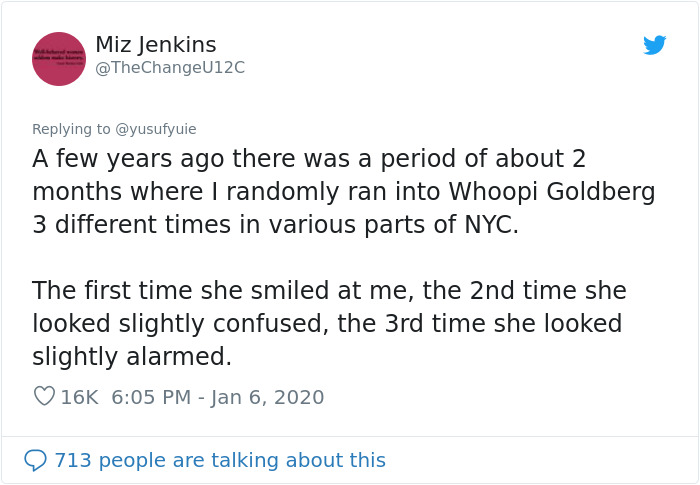Screen dimensions: 700x485
Task: Open the '6:05 PM' time text
Action: [x=151, y=397]
